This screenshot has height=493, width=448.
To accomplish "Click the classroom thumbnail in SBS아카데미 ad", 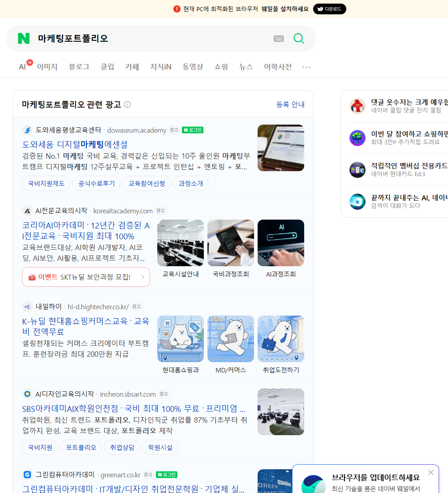I will pos(281,412).
